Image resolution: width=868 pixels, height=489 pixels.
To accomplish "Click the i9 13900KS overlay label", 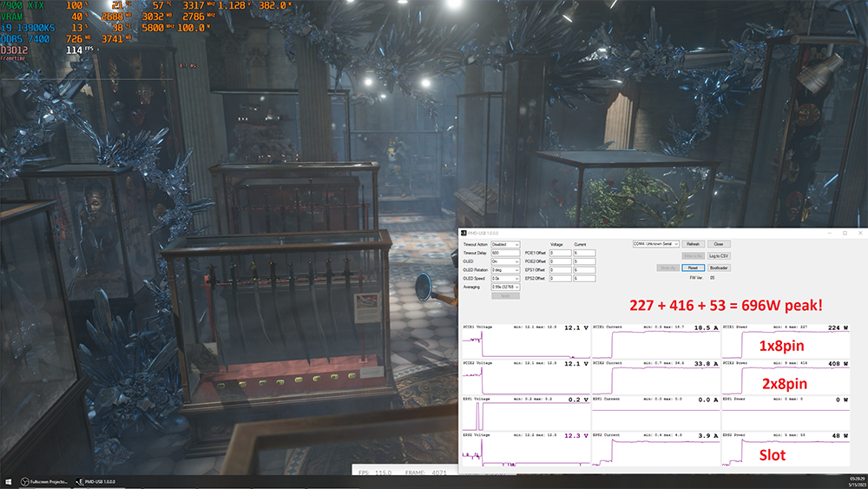I will point(28,28).
